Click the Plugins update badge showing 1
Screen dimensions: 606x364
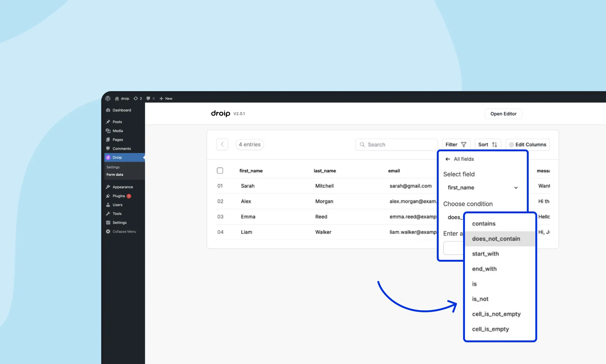click(x=129, y=196)
